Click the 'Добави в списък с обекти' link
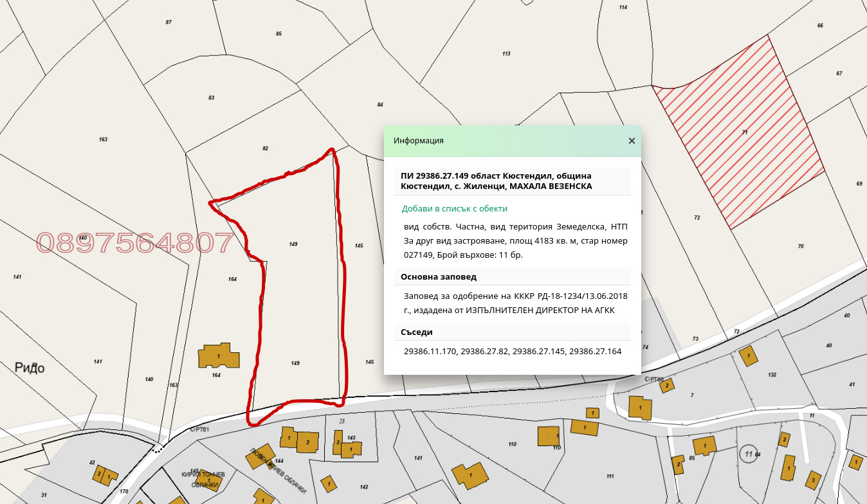Screen dimensions: 867x504 point(454,208)
